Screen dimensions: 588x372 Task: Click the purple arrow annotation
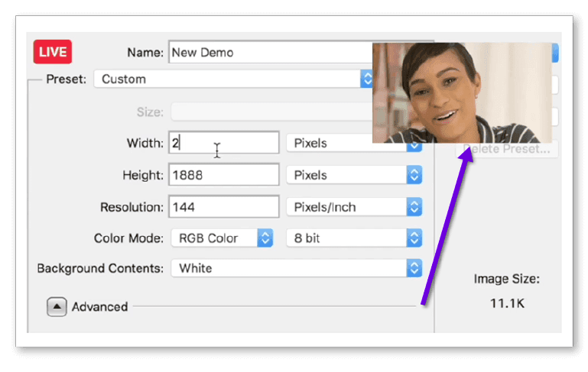[441, 228]
